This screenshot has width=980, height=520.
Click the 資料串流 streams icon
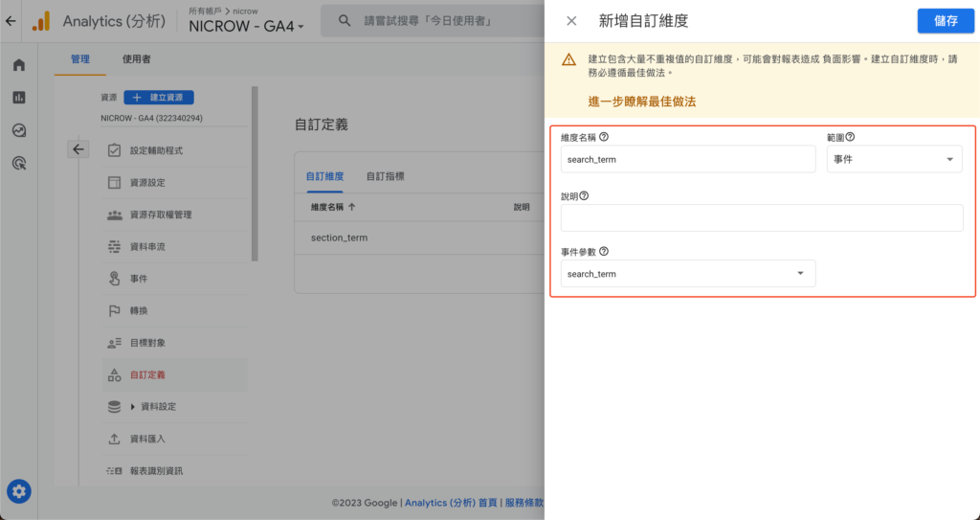point(114,246)
